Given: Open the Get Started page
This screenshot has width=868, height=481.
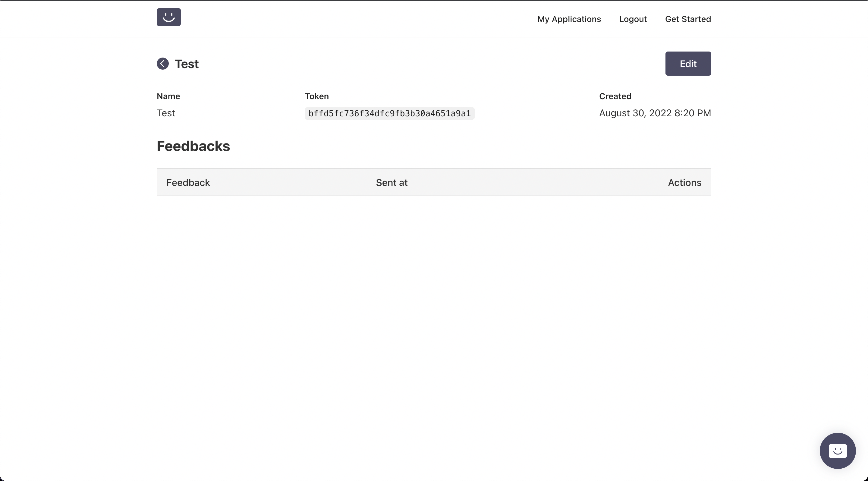Looking at the screenshot, I should 688,19.
